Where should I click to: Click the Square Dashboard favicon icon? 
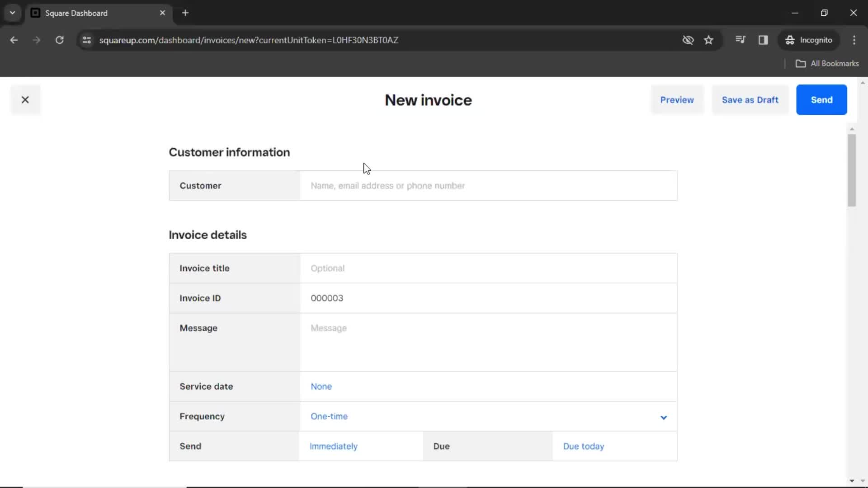35,13
